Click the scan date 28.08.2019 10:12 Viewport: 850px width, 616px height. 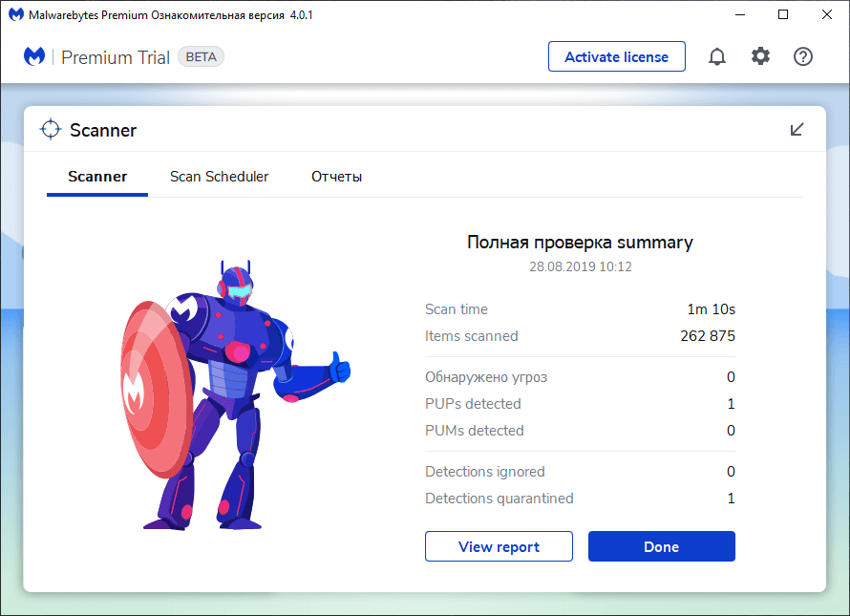581,266
